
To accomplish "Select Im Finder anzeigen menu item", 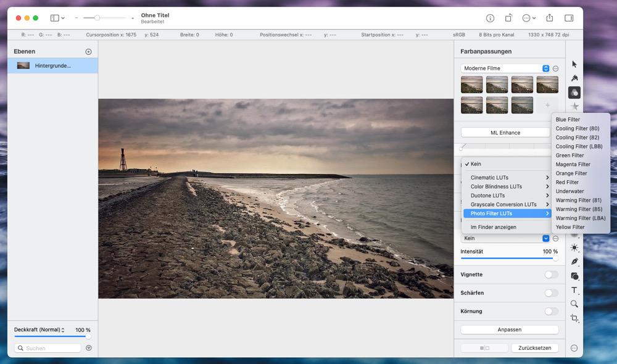I will 493,227.
